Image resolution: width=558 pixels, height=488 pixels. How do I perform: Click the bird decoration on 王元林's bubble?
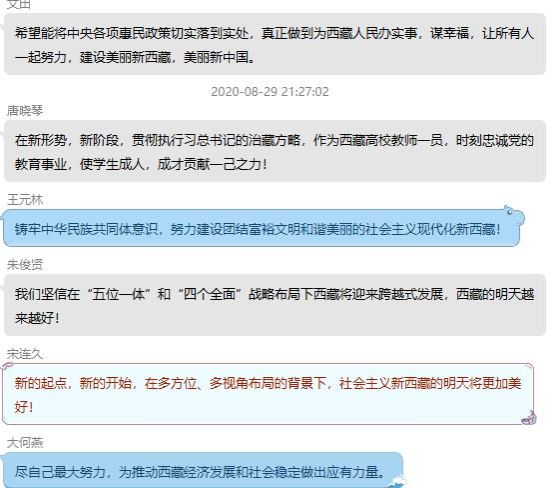coord(514,214)
